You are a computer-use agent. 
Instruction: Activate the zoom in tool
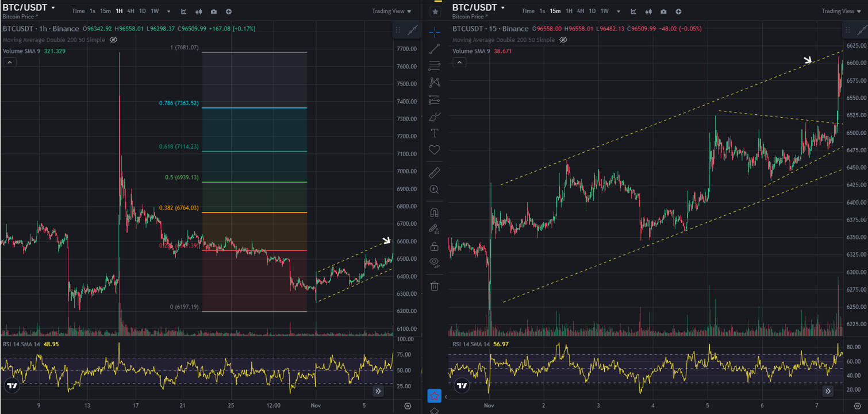click(435, 189)
